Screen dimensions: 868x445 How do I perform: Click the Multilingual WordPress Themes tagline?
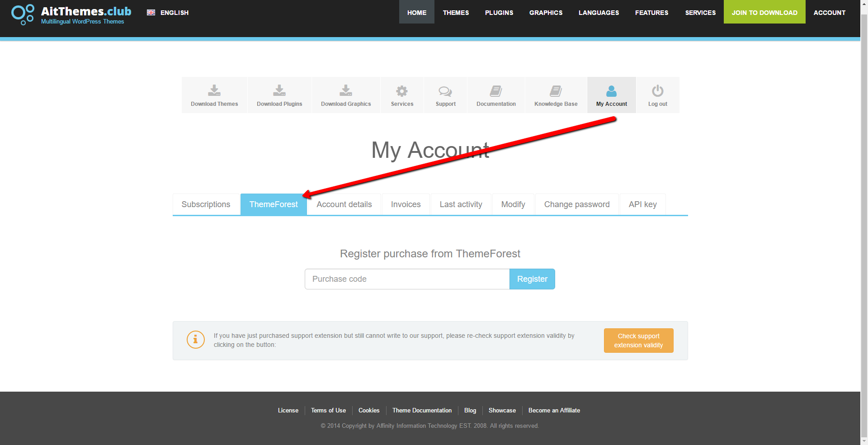click(82, 21)
